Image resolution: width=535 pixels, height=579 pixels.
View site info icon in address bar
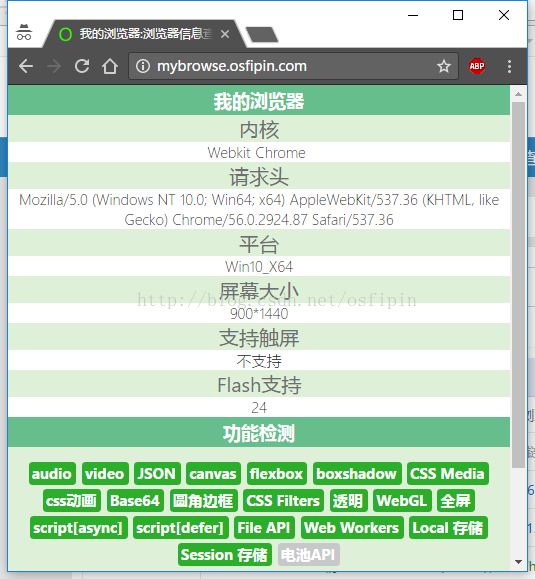pos(143,66)
